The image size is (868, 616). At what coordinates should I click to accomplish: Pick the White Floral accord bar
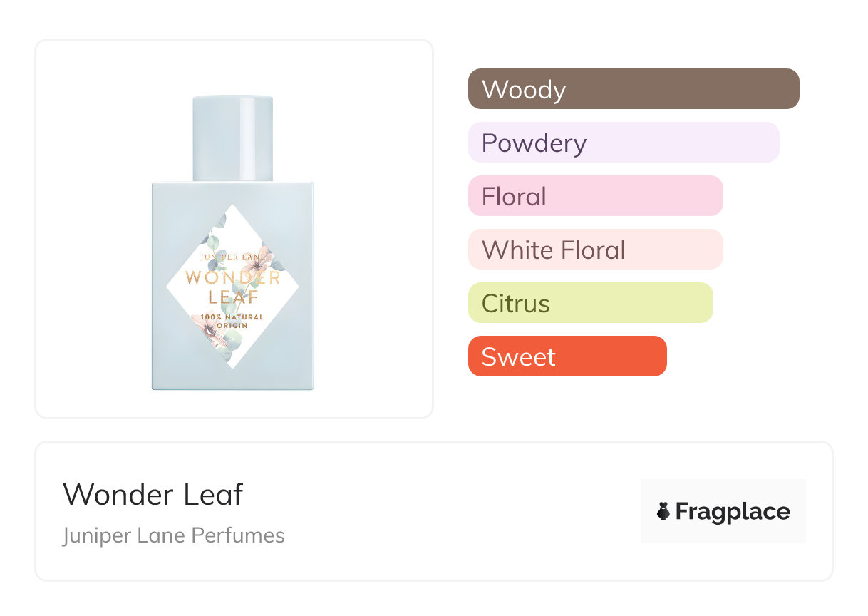click(x=595, y=250)
